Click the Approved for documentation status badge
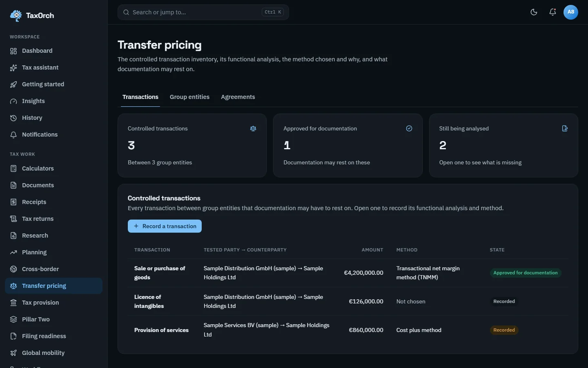The height and width of the screenshot is (368, 588). click(526, 273)
